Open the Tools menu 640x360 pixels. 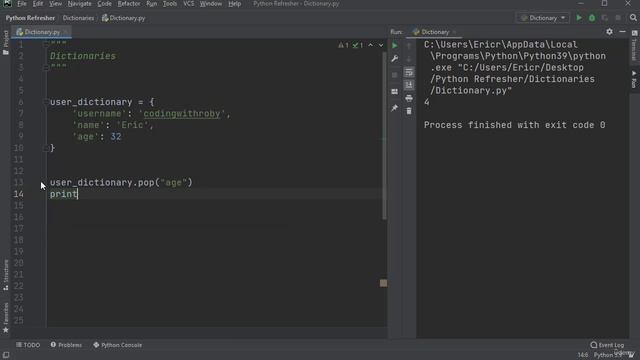coord(170,4)
